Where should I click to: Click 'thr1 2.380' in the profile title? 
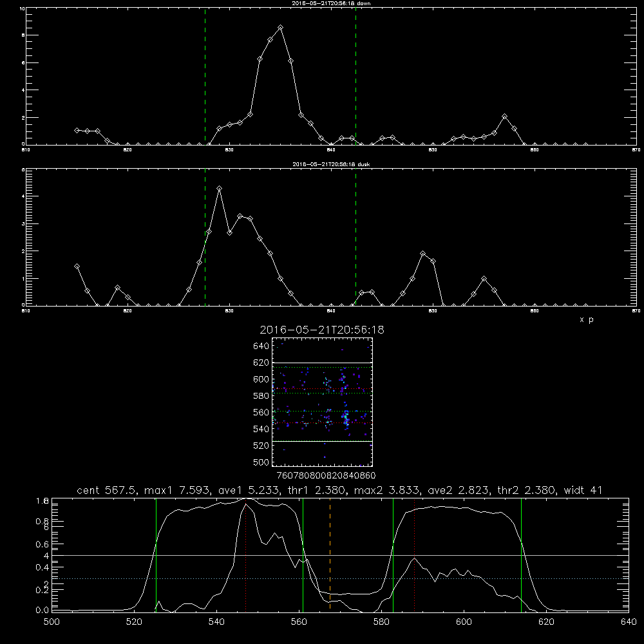(315, 490)
